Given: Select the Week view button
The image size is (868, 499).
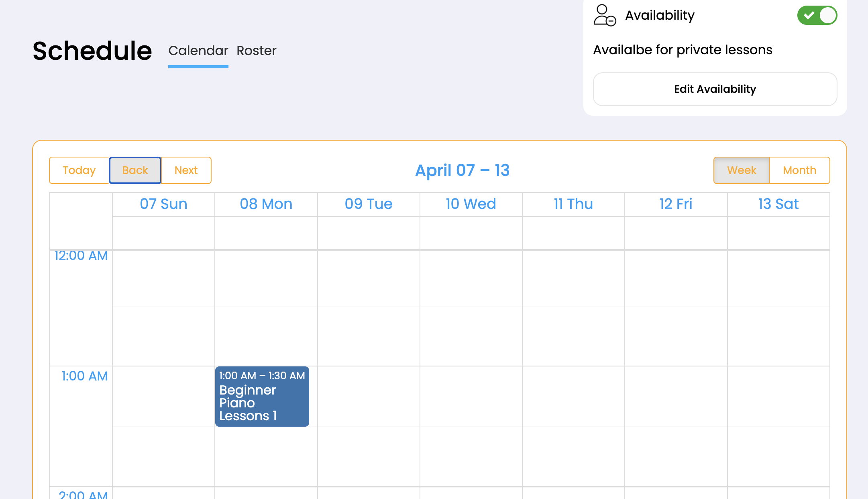Looking at the screenshot, I should click(x=741, y=170).
